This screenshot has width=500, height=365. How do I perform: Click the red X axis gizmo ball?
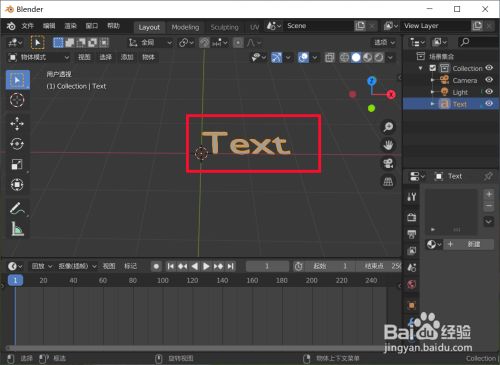point(391,95)
